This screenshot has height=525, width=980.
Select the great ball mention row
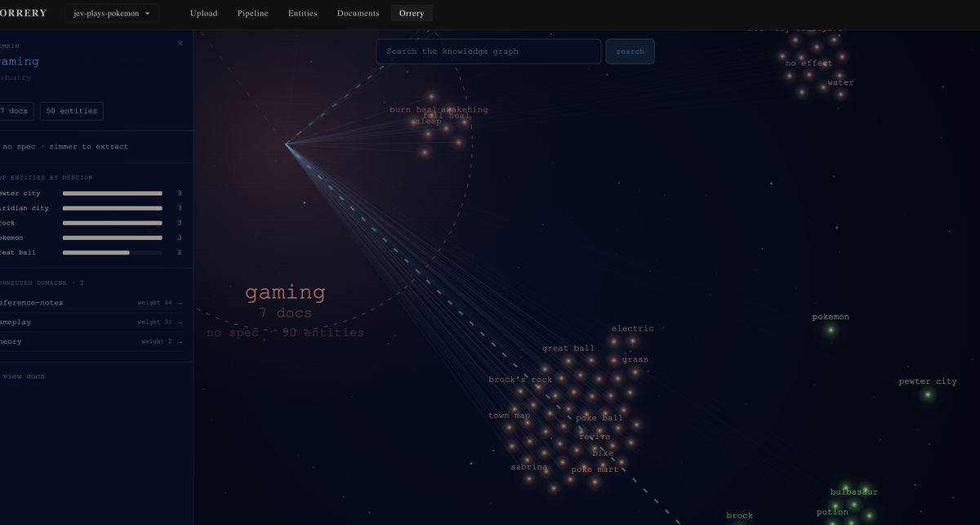point(91,252)
